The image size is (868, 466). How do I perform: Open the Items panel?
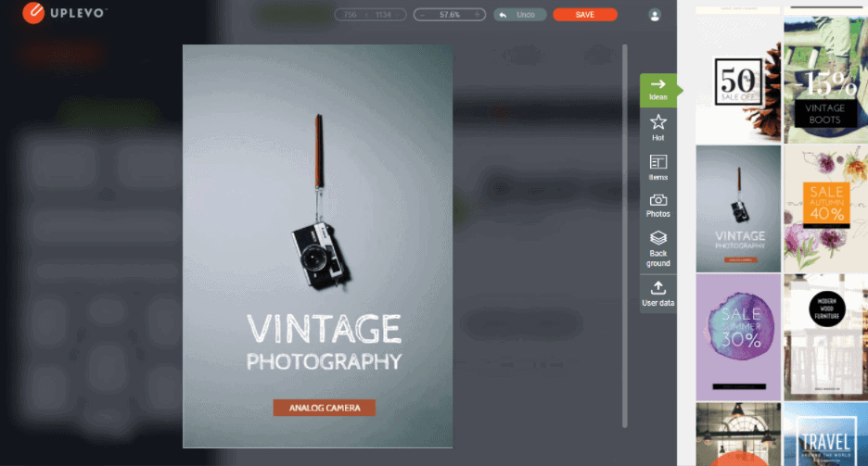(658, 168)
